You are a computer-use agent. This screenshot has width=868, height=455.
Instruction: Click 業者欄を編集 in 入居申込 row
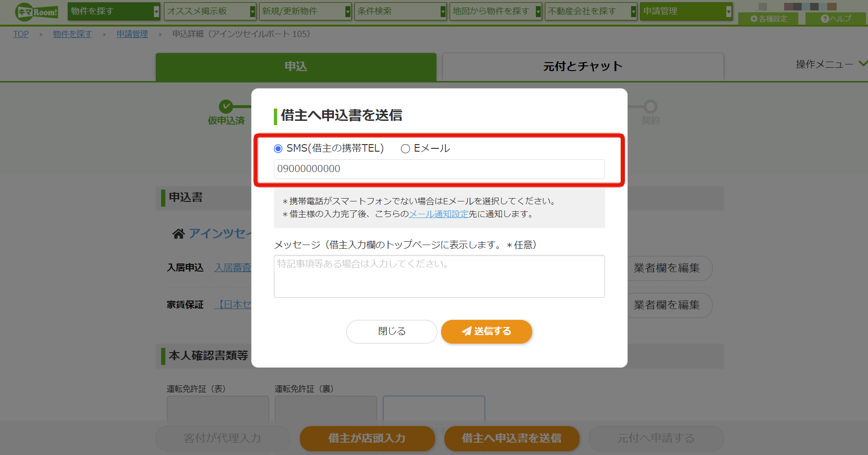point(669,268)
